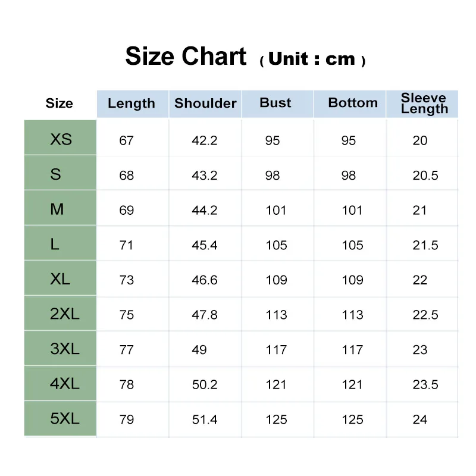Click the 51.4 shoulder value for 5XL
The width and height of the screenshot is (476, 476).
[205, 419]
